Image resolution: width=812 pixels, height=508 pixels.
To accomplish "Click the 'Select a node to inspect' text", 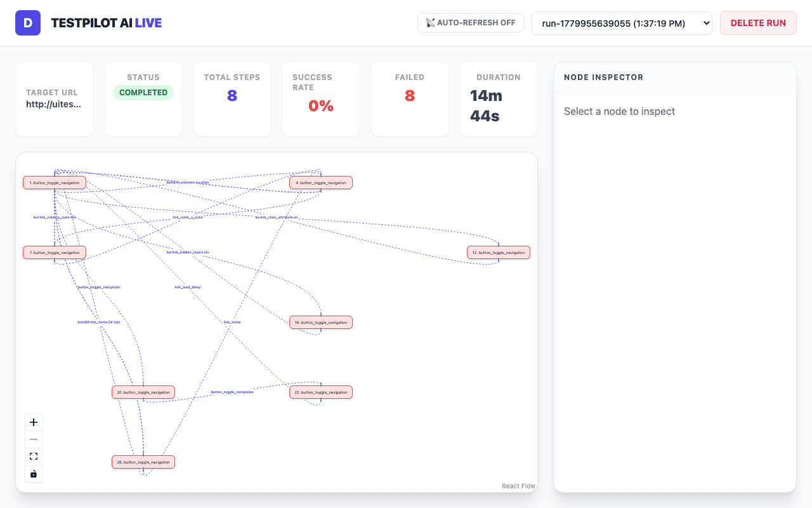I will [x=620, y=111].
